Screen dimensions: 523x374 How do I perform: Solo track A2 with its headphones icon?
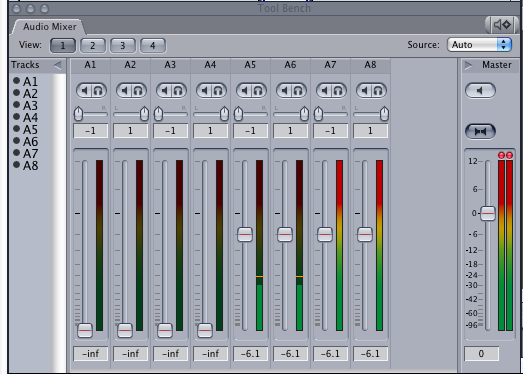point(138,90)
